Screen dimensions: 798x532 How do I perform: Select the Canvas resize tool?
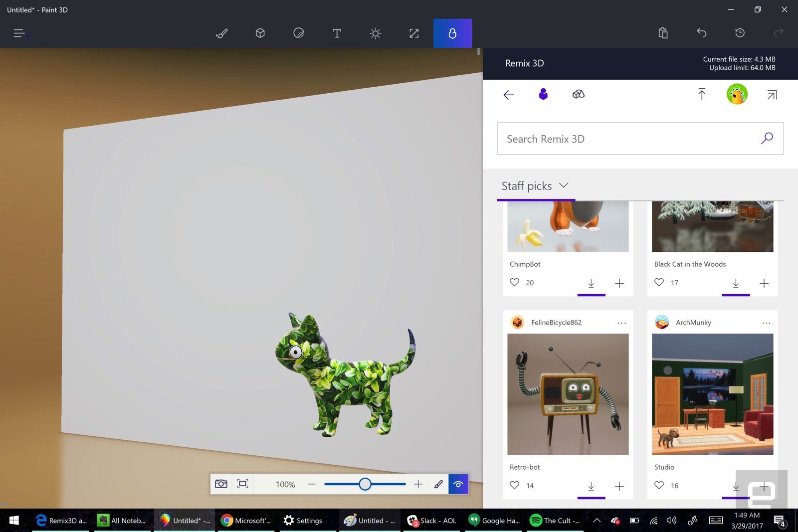click(414, 33)
